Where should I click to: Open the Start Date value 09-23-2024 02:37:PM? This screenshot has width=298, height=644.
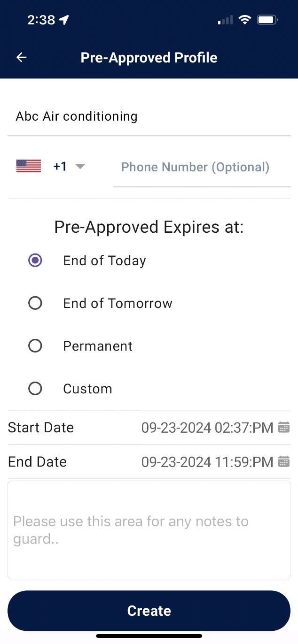(207, 428)
